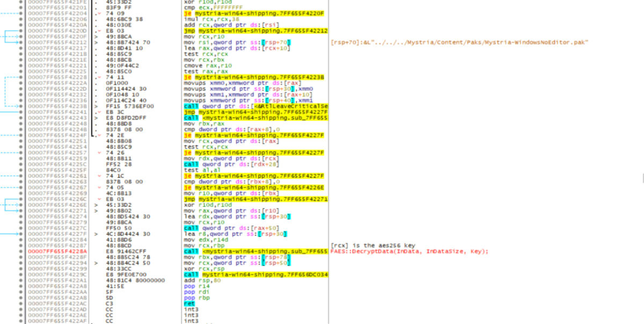Select address 00007FF655F422A1
This screenshot has width=644, height=324.
[x=57, y=280]
